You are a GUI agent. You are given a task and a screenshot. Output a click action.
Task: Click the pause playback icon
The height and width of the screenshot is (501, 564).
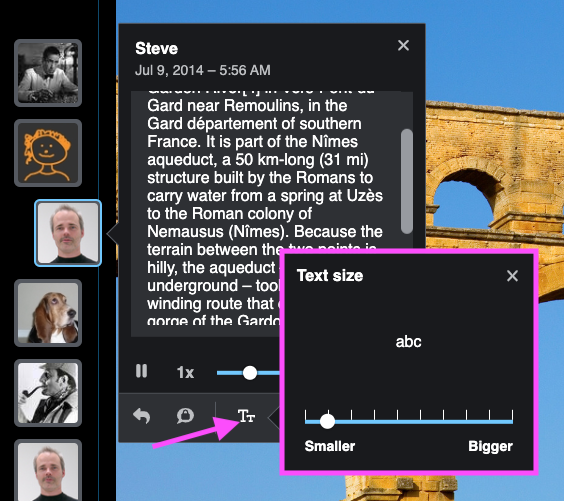point(141,371)
